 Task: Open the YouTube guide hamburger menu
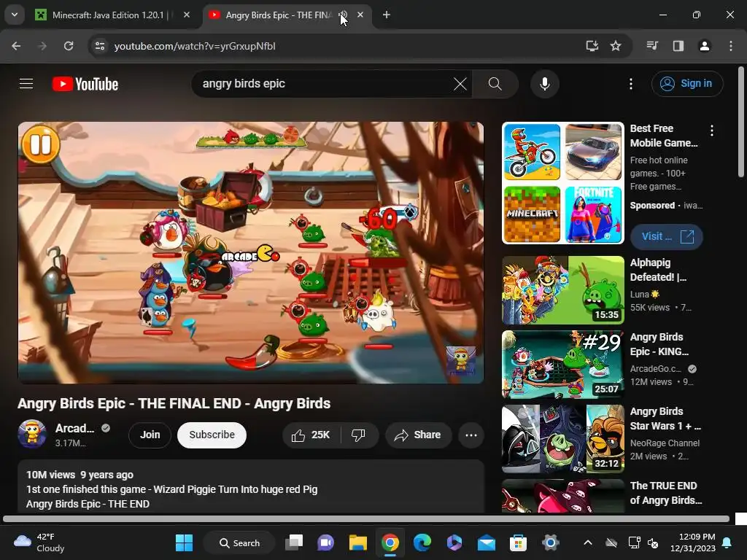(26, 84)
